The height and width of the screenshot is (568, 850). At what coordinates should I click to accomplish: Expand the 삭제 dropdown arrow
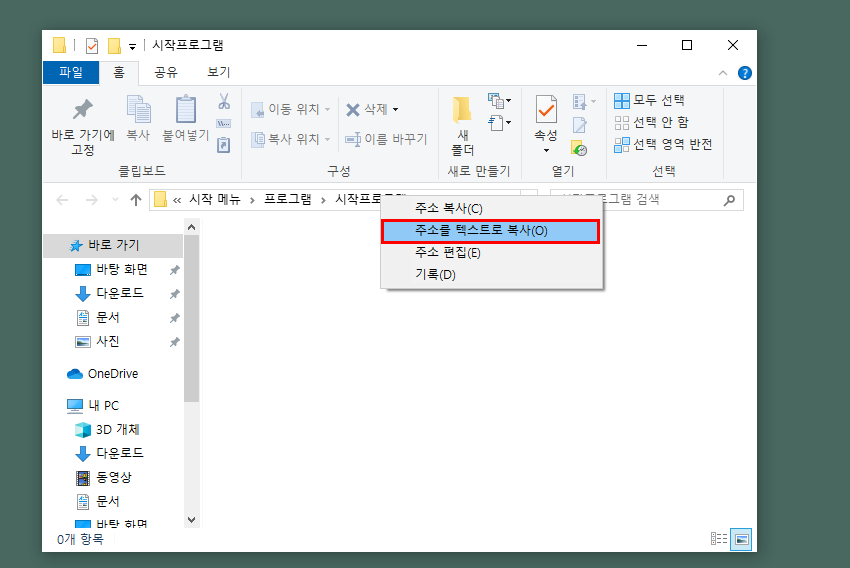click(396, 109)
